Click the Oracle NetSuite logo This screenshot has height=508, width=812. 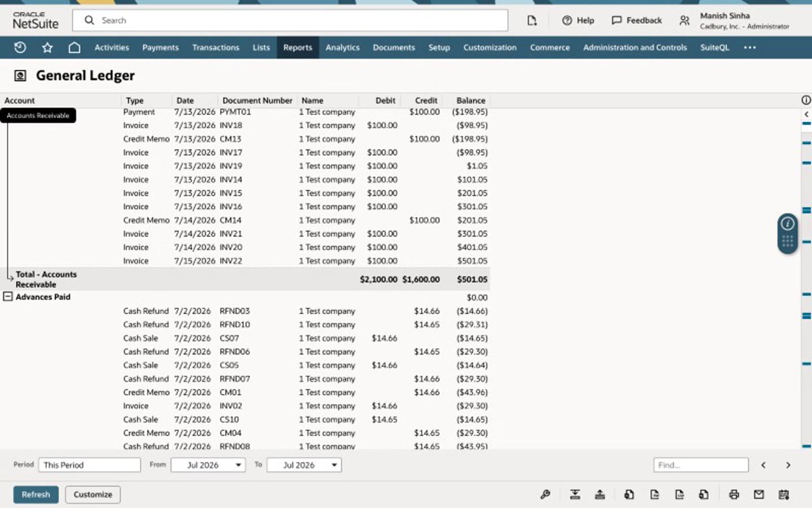36,20
